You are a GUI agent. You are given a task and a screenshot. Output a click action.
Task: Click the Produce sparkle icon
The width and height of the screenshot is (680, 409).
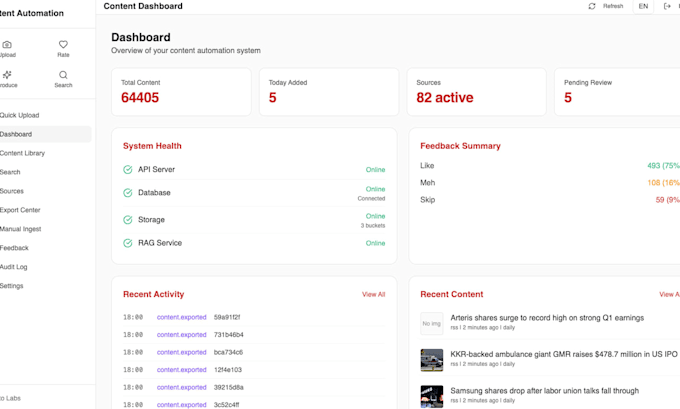[7, 75]
